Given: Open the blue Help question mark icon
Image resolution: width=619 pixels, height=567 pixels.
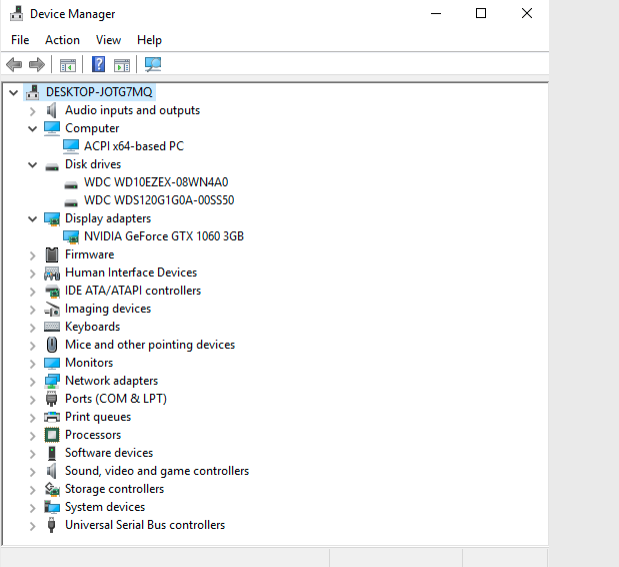Looking at the screenshot, I should click(98, 64).
